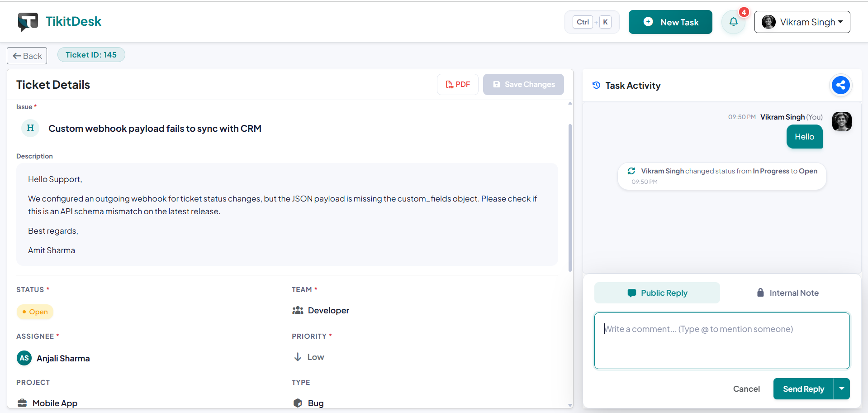Click the ticket details scrollbar

point(570,197)
